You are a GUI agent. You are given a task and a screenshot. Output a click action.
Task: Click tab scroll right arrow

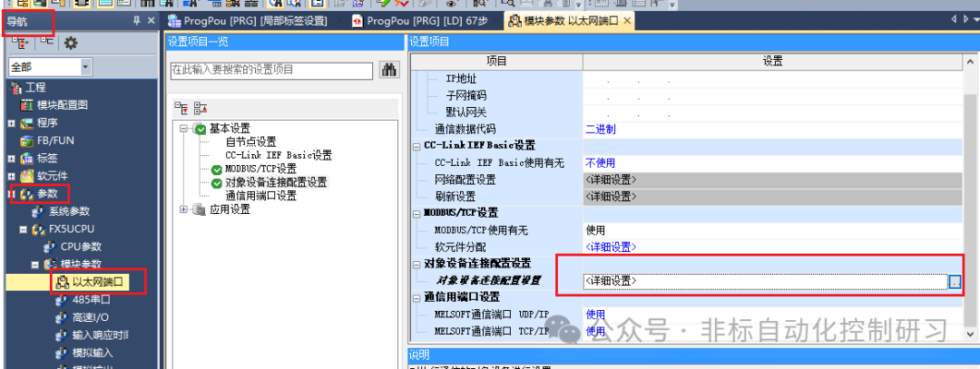[x=966, y=20]
